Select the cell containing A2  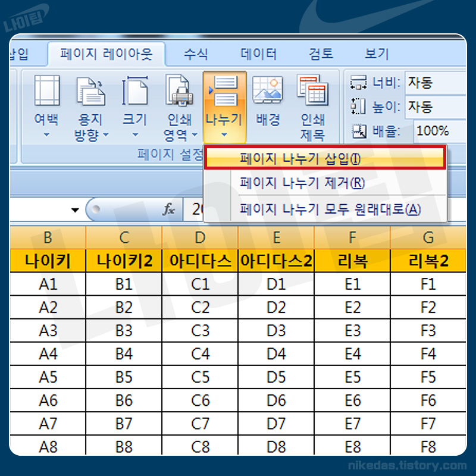pyautogui.click(x=48, y=308)
